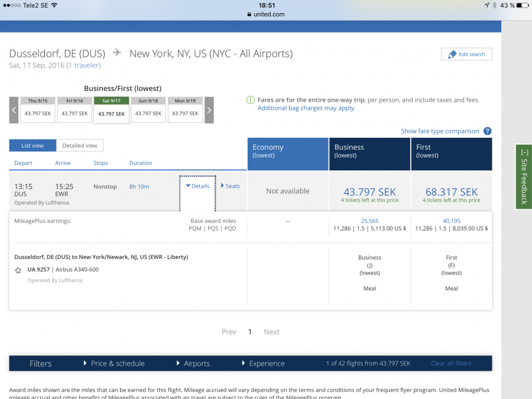Sort flights by Duration column

point(141,163)
